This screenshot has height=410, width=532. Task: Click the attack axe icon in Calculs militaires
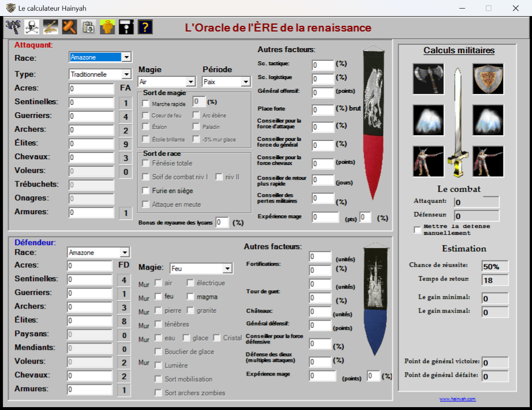coord(428,78)
